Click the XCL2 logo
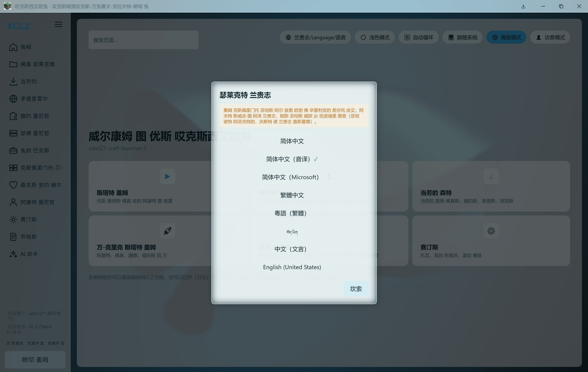Viewport: 588px width, 372px height. pyautogui.click(x=18, y=26)
